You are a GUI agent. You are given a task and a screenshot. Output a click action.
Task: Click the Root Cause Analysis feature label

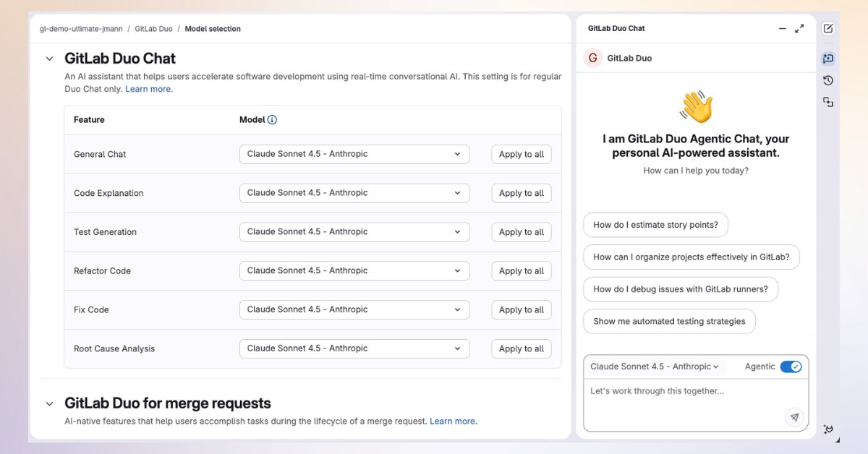(x=114, y=348)
